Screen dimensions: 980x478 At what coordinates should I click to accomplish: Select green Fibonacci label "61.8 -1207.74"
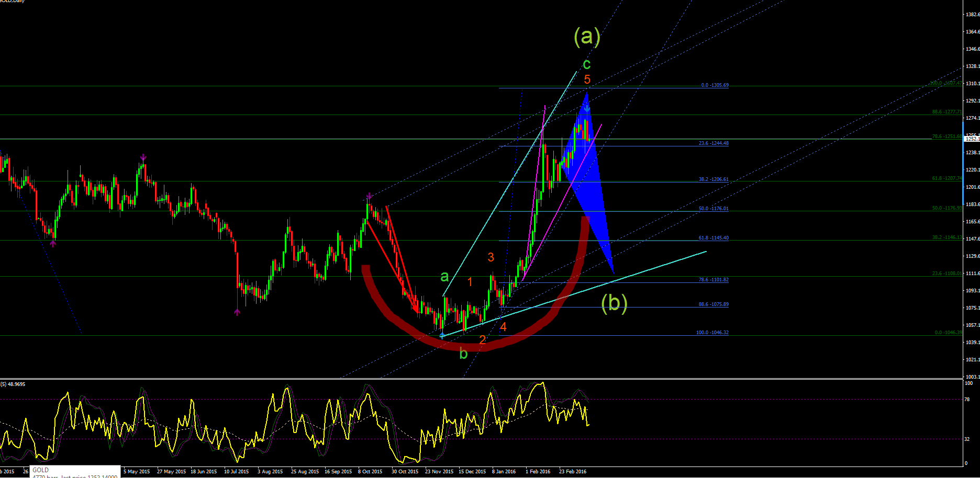[947, 178]
